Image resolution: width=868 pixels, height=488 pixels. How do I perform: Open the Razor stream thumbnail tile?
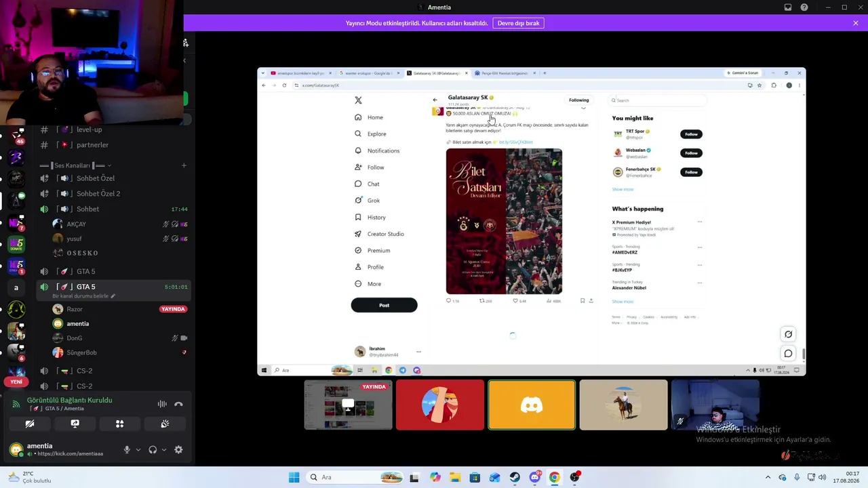(x=348, y=405)
